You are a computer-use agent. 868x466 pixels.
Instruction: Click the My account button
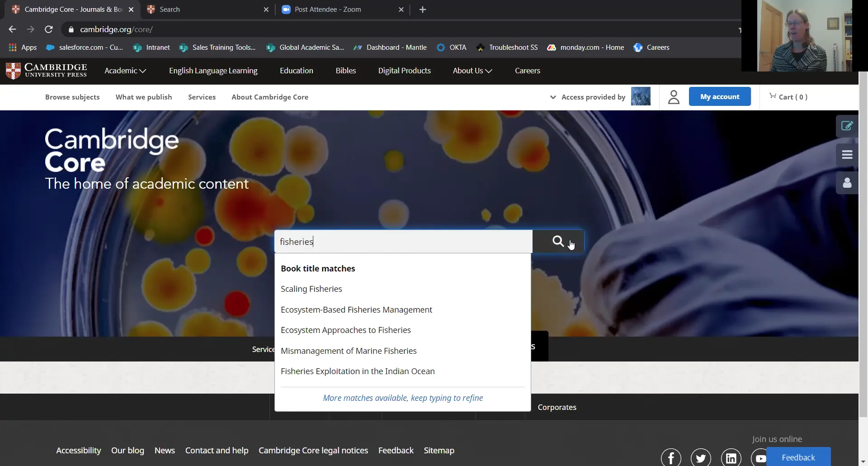coord(720,96)
